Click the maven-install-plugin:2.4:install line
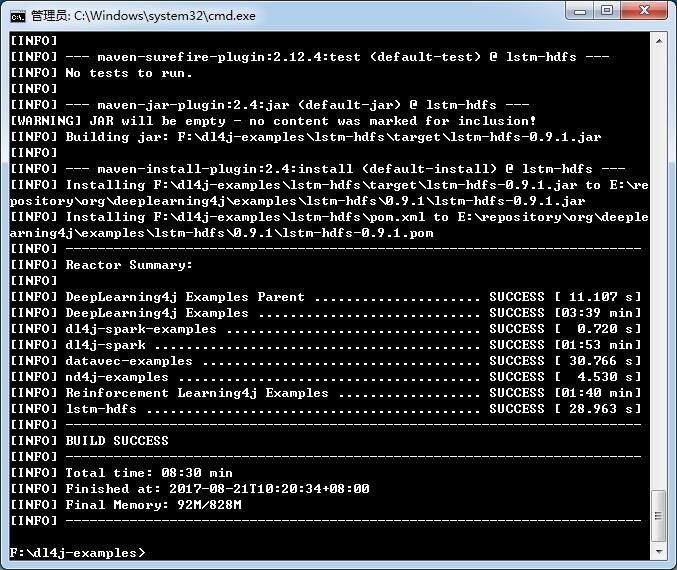This screenshot has height=570, width=677. tap(318, 169)
